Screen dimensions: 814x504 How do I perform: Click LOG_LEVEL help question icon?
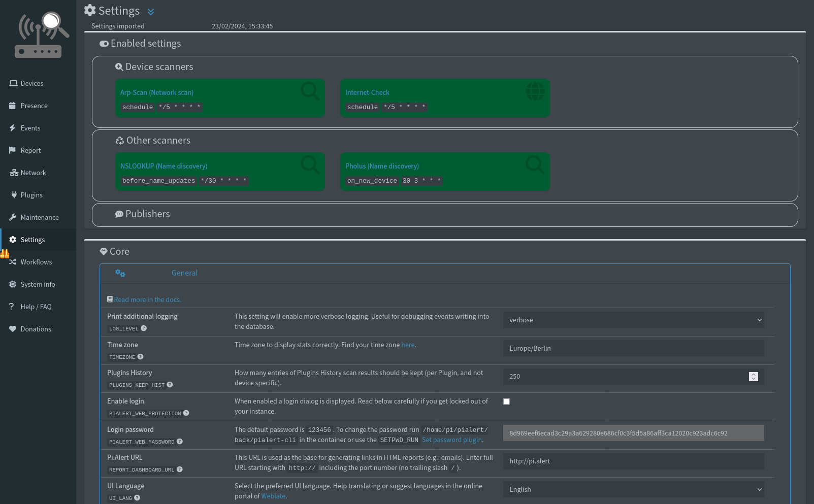[144, 328]
